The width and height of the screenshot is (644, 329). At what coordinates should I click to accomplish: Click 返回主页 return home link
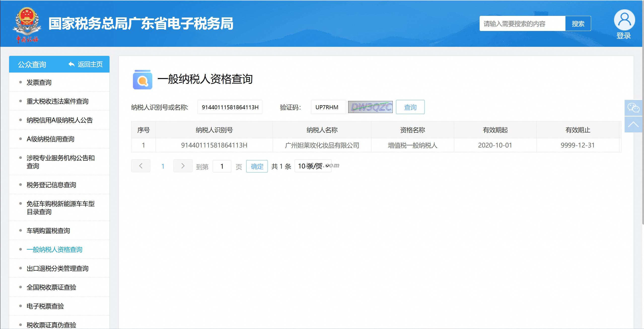click(x=86, y=64)
